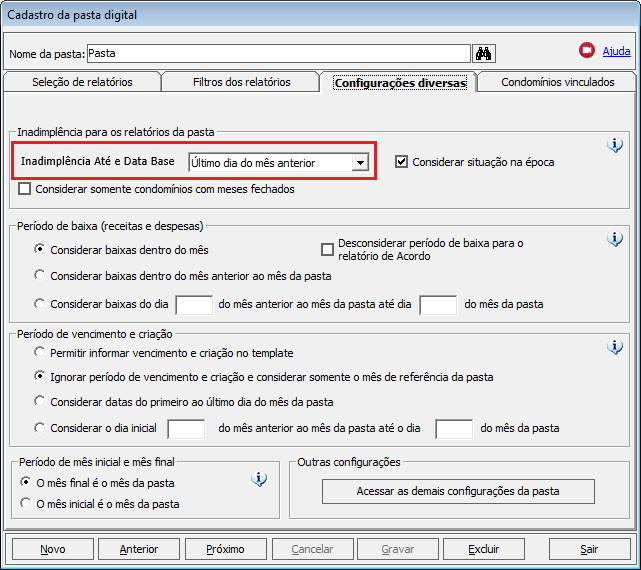Check Desconsiderar período de baixa para Acordo
Image resolution: width=641 pixels, height=570 pixels.
[x=327, y=249]
